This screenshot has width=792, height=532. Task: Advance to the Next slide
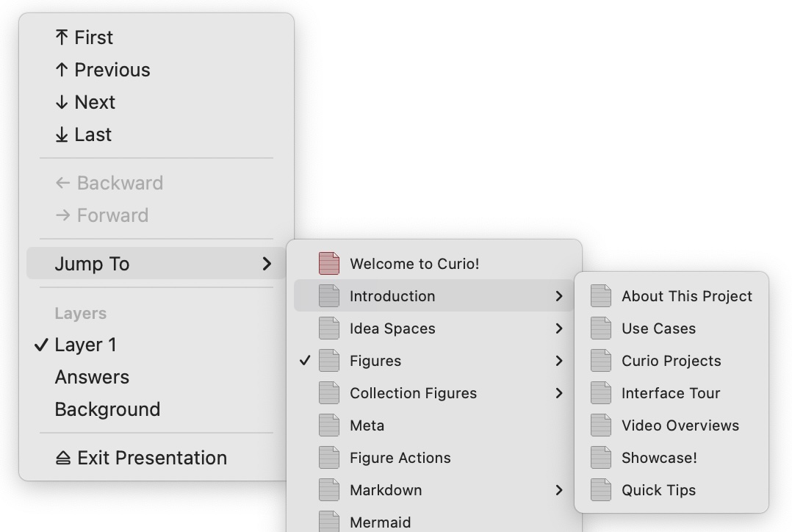156,102
